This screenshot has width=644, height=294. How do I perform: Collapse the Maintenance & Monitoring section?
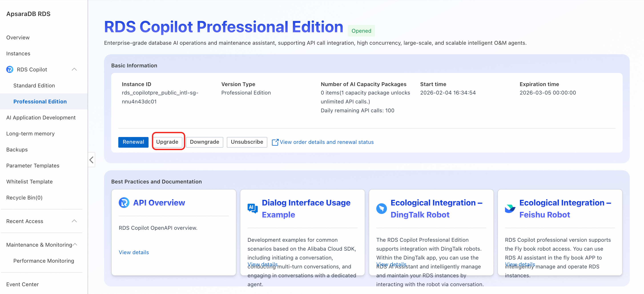75,244
